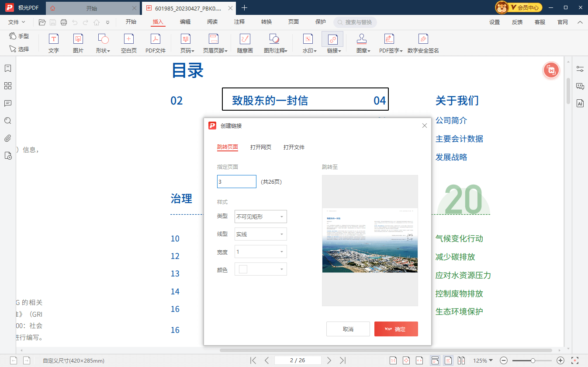The width and height of the screenshot is (588, 367).
Task: Click the zoom in plus button
Action: pos(560,360)
